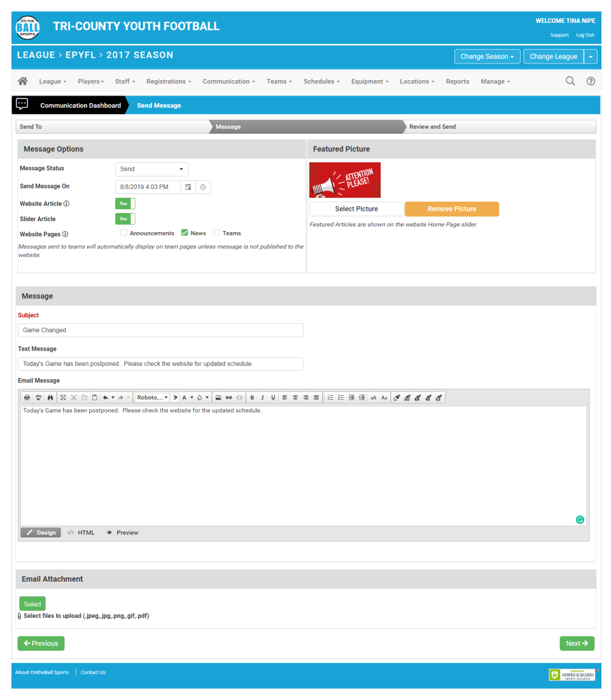Viewport: 611px width, 700px height.
Task: Open the font color picker
Action: [x=187, y=397]
